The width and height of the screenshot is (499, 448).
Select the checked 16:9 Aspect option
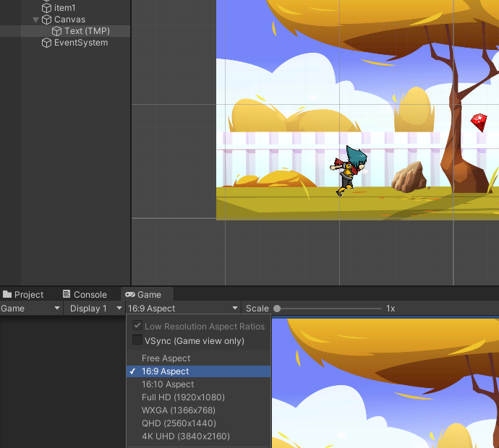pyautogui.click(x=165, y=371)
